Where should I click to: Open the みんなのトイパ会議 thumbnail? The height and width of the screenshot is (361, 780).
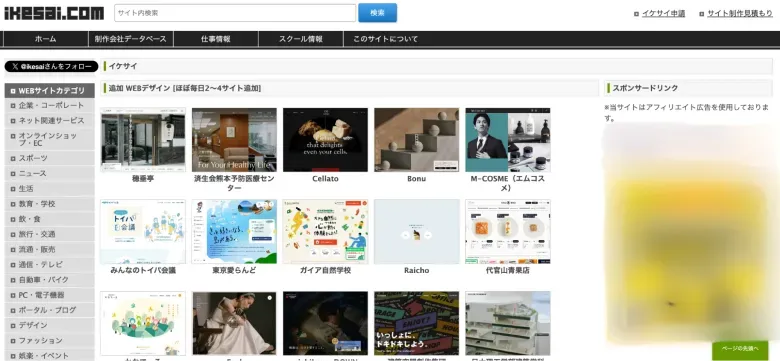click(x=143, y=232)
